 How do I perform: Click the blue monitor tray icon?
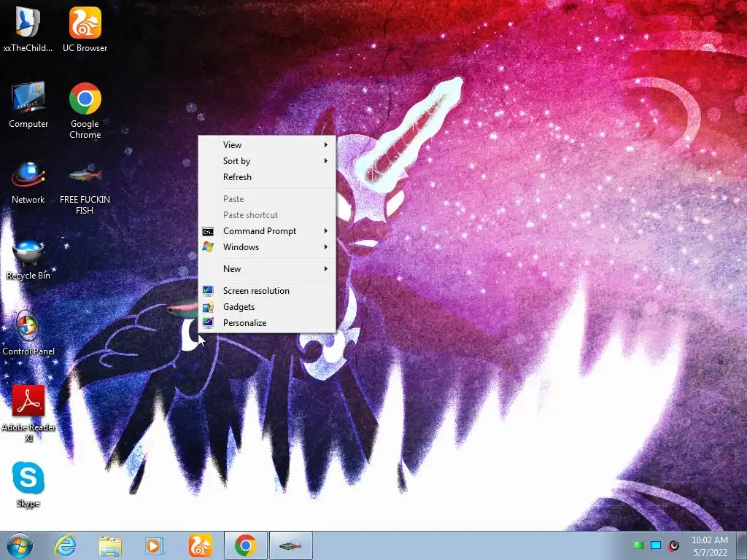656,545
